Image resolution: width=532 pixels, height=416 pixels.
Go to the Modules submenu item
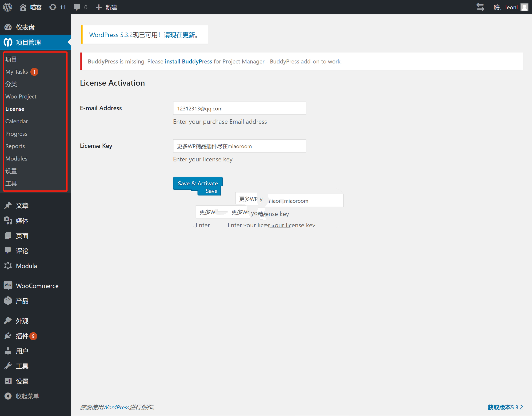16,159
